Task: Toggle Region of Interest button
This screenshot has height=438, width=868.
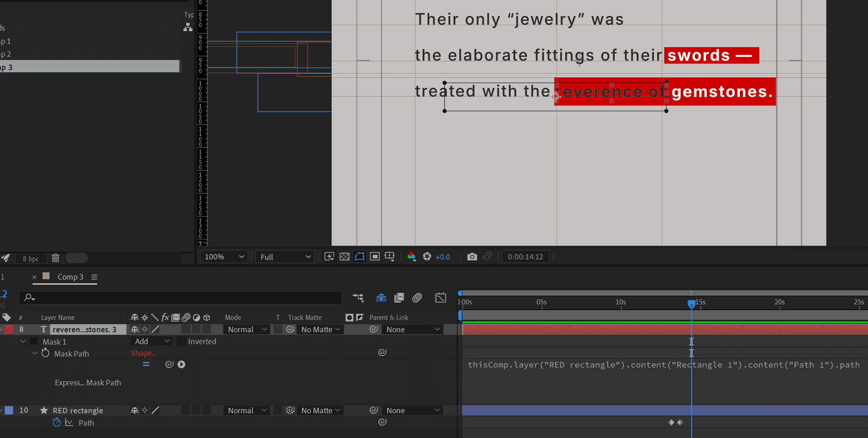Action: click(x=375, y=257)
